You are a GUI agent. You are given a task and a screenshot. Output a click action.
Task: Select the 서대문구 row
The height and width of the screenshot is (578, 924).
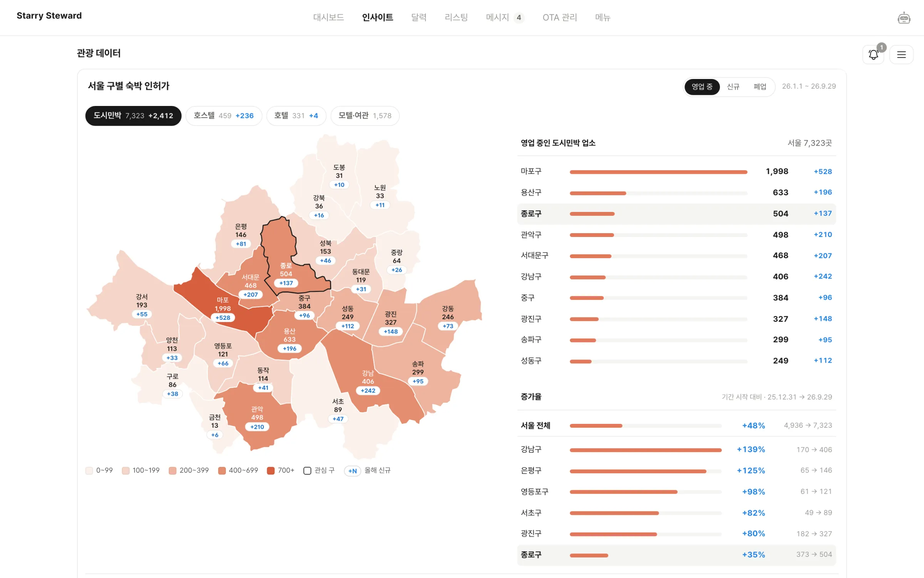(676, 255)
